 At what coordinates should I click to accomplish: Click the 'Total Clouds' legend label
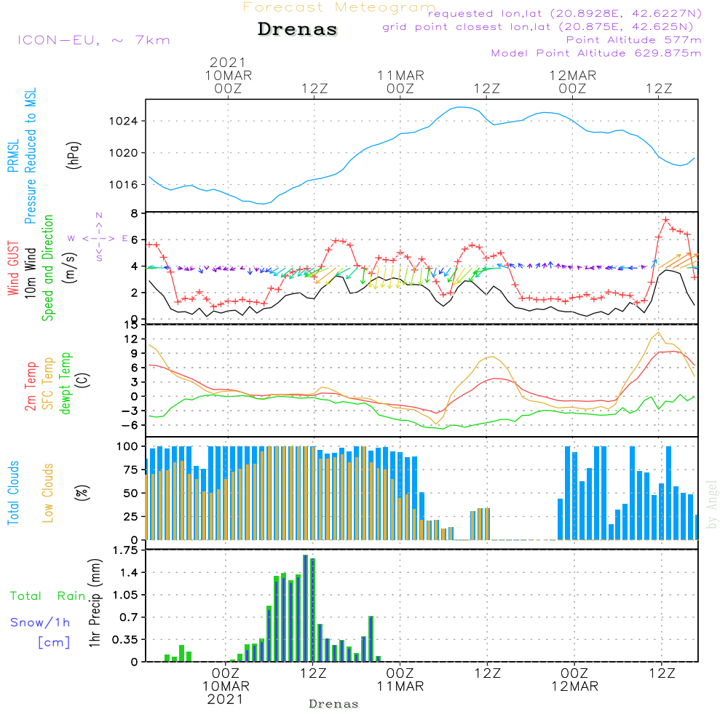tap(13, 493)
